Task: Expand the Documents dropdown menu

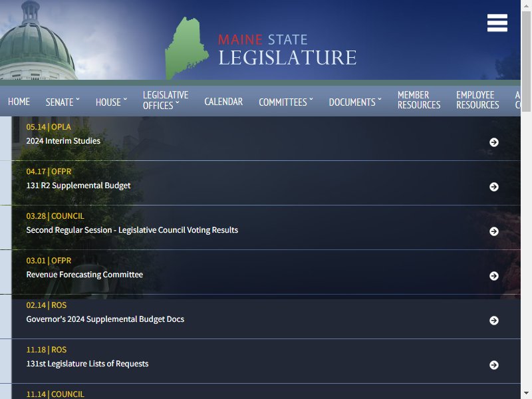Action: (355, 102)
